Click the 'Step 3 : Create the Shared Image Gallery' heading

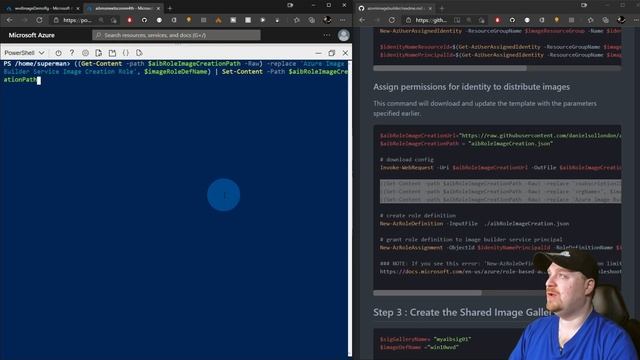[463, 312]
